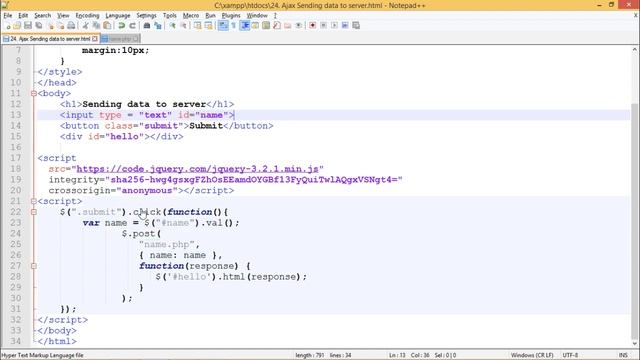Click line number 17 in the margin
Viewport: 640px width, 360px height.
click(16, 158)
